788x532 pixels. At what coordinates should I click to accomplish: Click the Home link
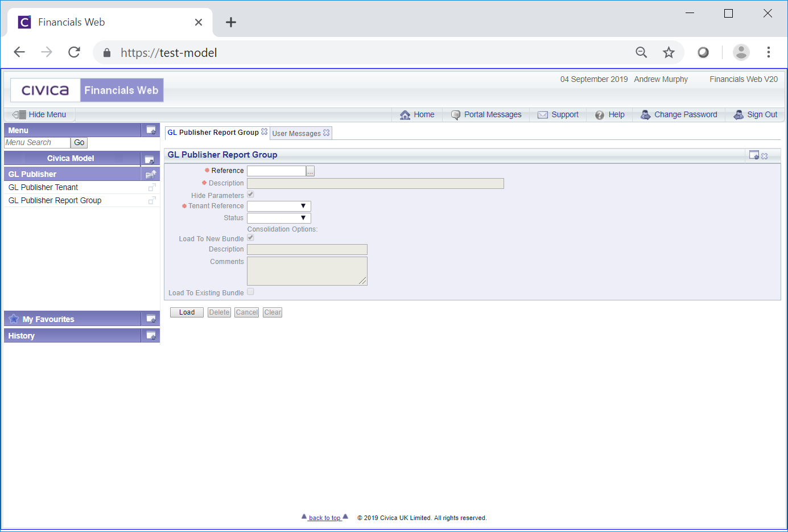tap(424, 115)
